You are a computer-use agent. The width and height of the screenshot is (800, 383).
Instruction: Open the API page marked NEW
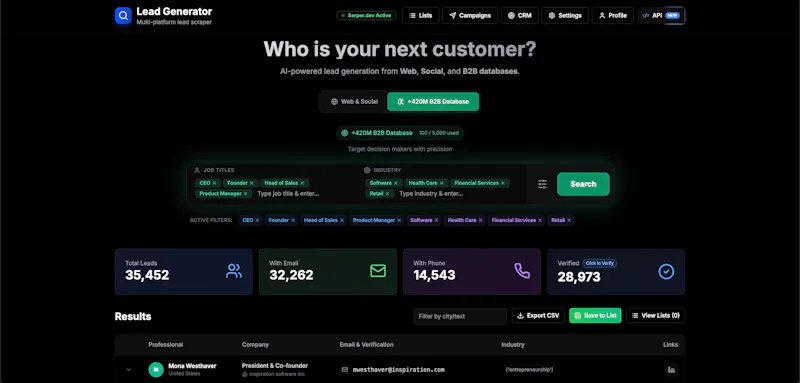coord(661,16)
